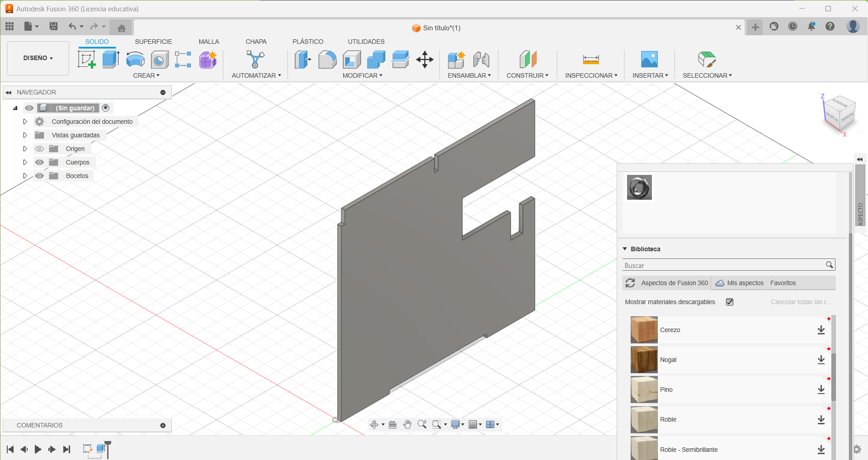This screenshot has height=460, width=868.
Task: Select the Create Sketch tool
Action: click(x=86, y=59)
